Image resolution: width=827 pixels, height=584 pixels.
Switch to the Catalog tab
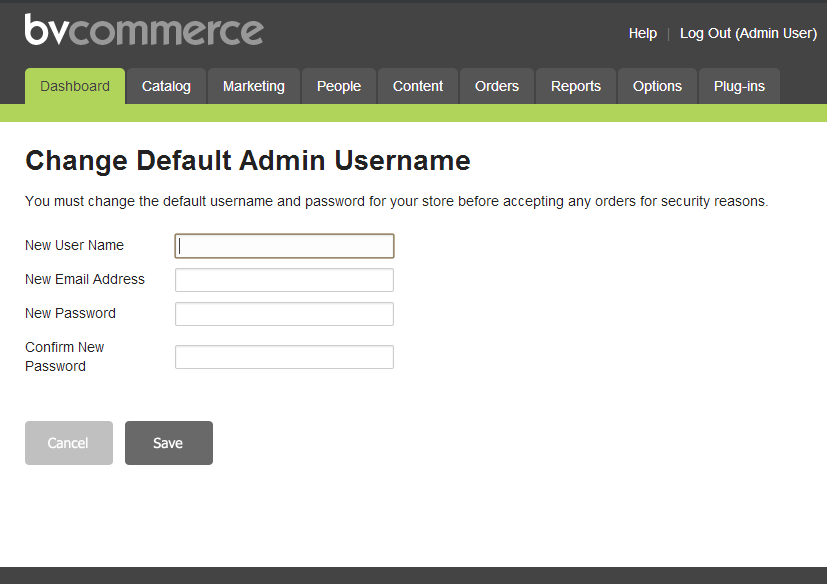pos(166,86)
